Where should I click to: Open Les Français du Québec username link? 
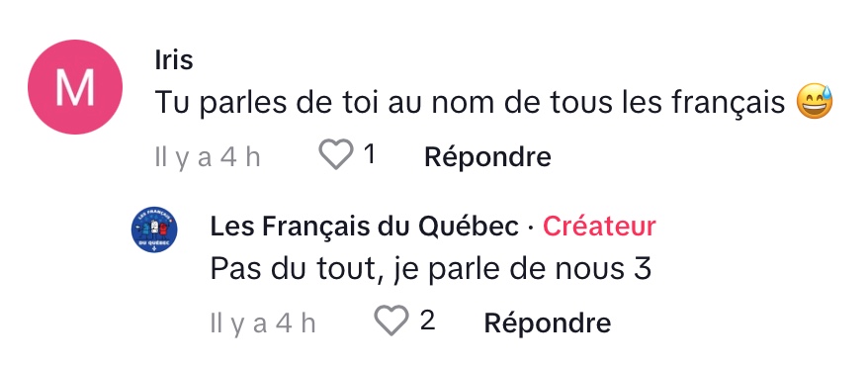click(364, 227)
